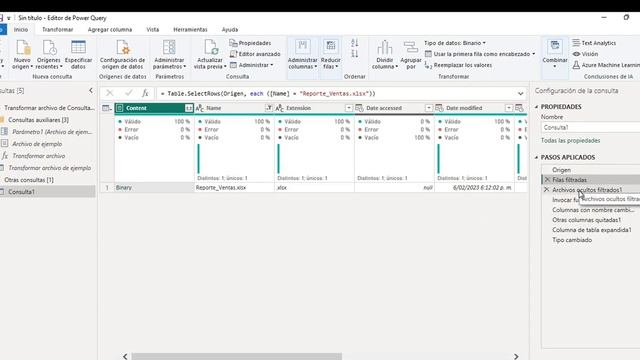Switch to the Inicio ribbon tab
Image resolution: width=640 pixels, height=360 pixels.
(21, 29)
